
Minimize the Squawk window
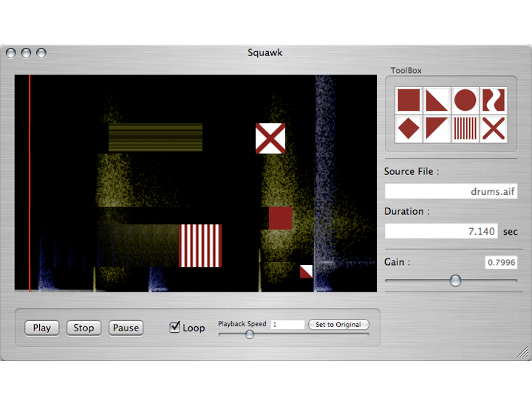tap(26, 53)
